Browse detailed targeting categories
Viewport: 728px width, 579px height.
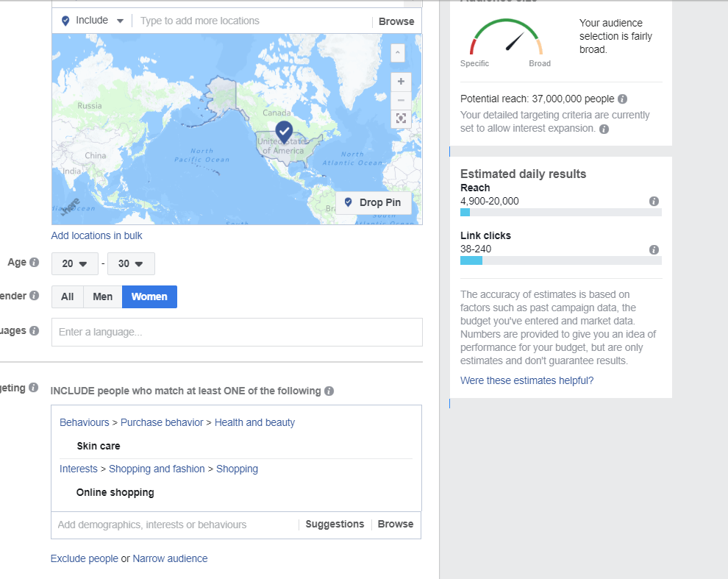click(x=396, y=525)
